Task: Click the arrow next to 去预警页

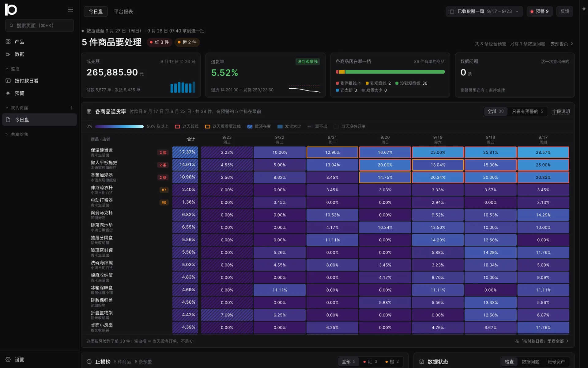Action: tap(572, 44)
